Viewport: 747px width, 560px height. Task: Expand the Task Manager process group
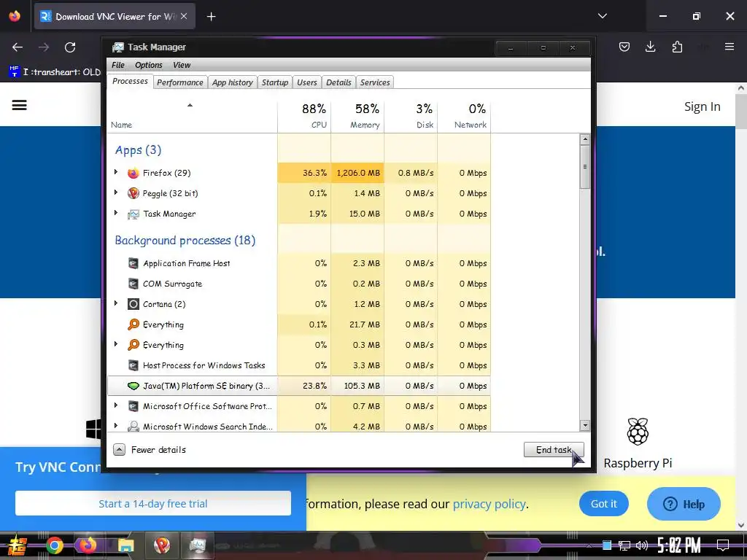[116, 213]
